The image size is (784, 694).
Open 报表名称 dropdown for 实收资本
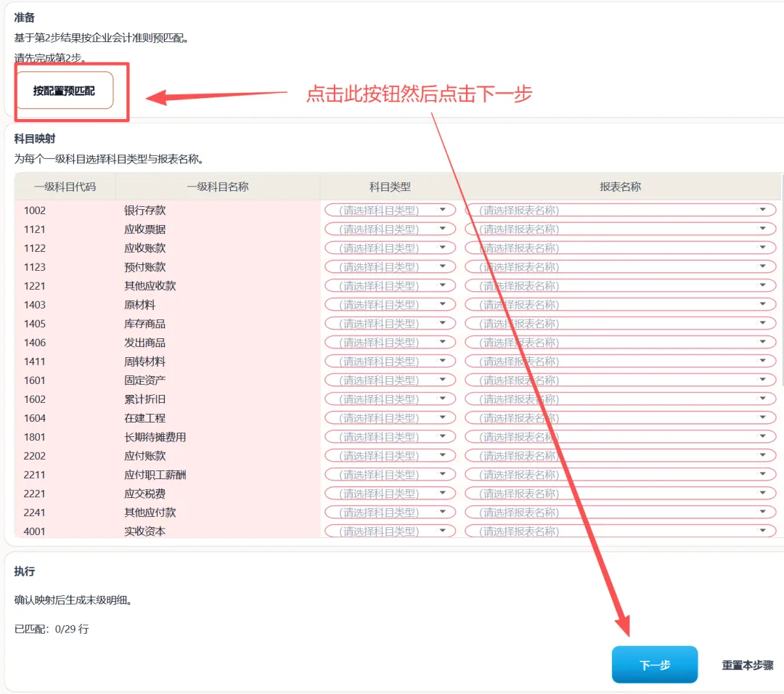coord(620,531)
